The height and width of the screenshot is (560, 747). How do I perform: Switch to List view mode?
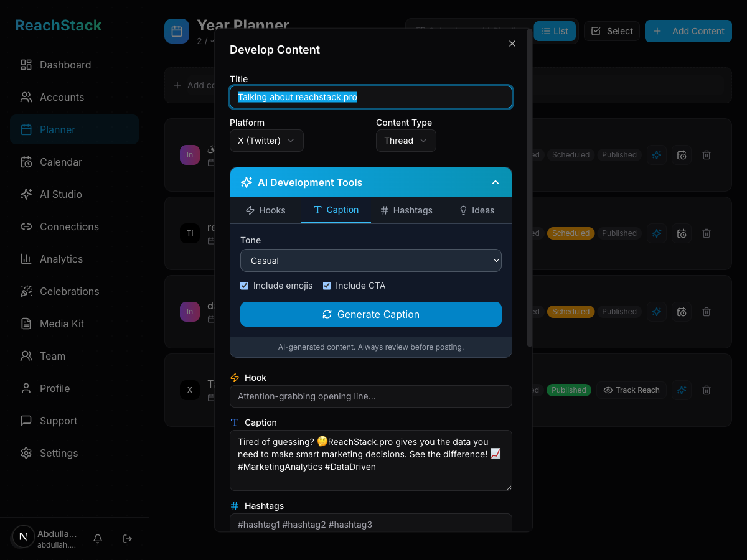click(x=555, y=31)
